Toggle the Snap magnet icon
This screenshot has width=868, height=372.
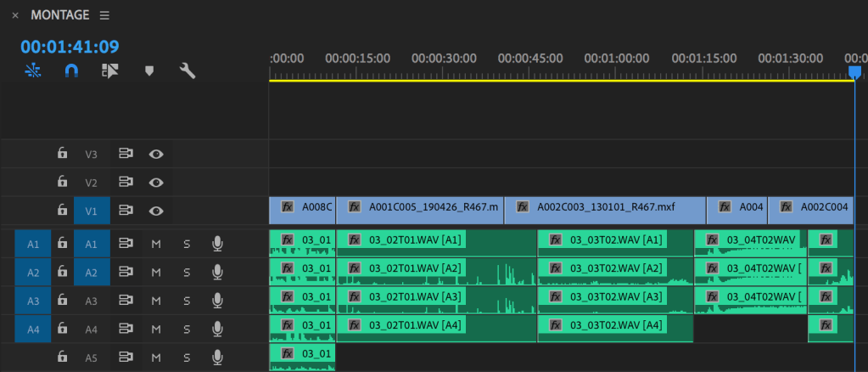coord(71,71)
